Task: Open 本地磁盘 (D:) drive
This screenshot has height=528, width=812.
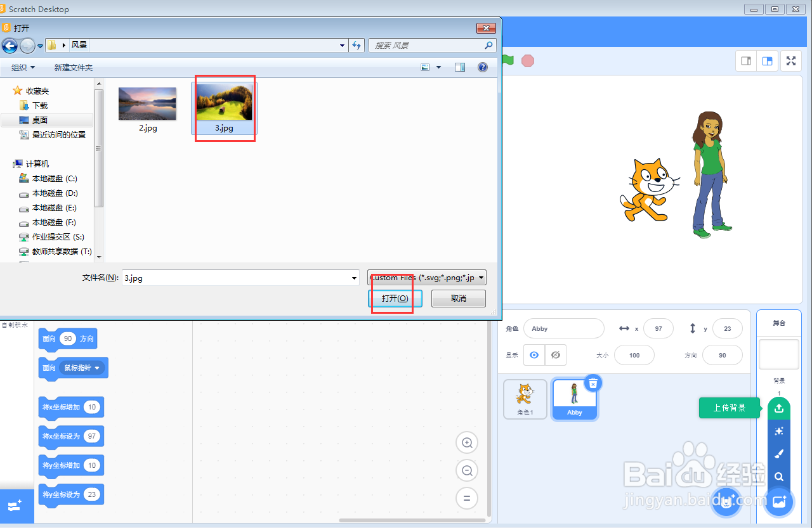Action: pyautogui.click(x=55, y=193)
